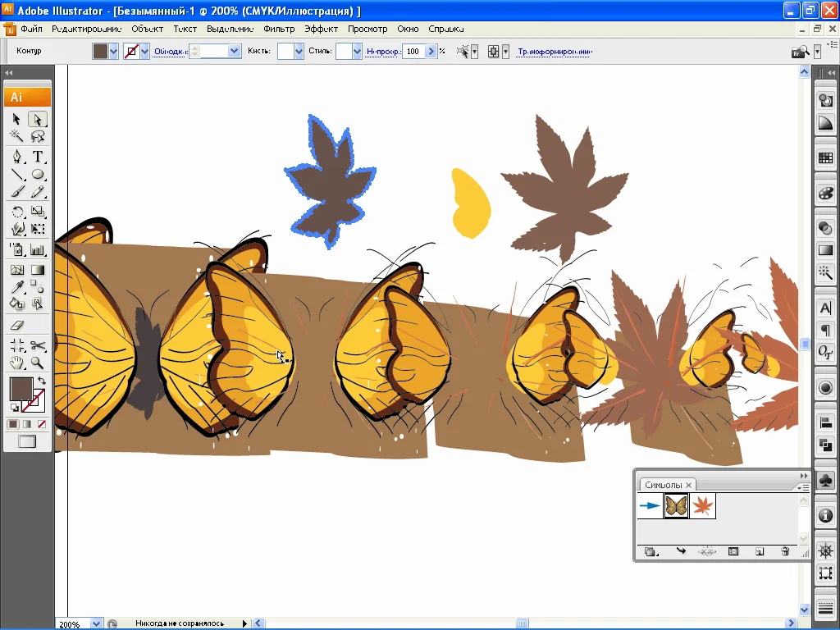
Task: Click the fill color box in Tools
Action: pyautogui.click(x=21, y=389)
